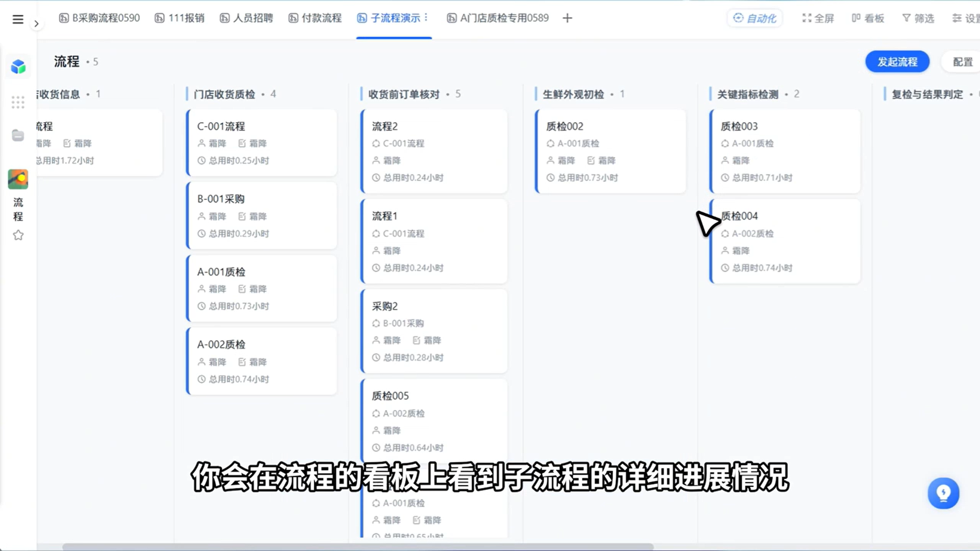Click parent link C-001流程 in 流程2 card

point(404,143)
